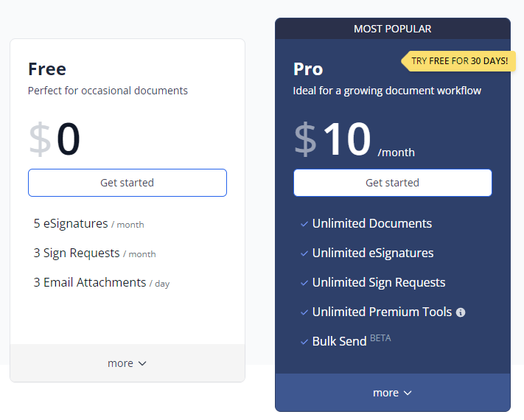Image resolution: width=524 pixels, height=420 pixels.
Task: Open the Unlimited Premium Tools info icon
Action: pos(461,312)
